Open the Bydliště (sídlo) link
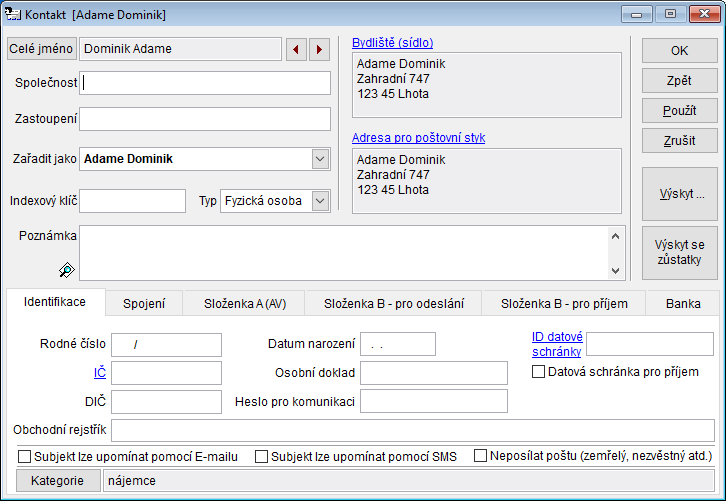This screenshot has height=501, width=726. (392, 43)
